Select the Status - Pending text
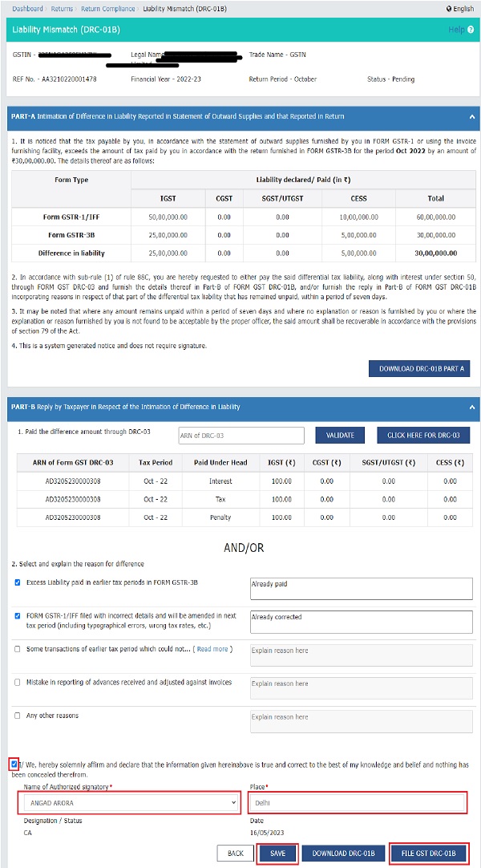The height and width of the screenshot is (868, 481). [x=390, y=79]
